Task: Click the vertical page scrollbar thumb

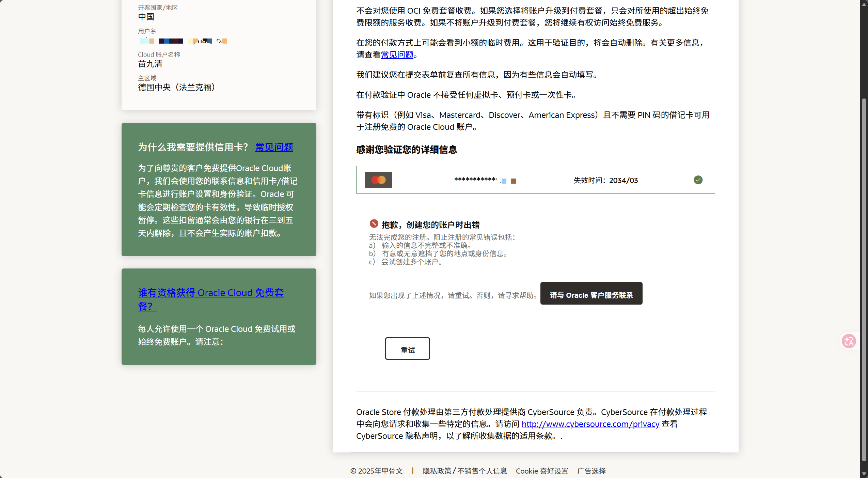Action: pos(864,279)
